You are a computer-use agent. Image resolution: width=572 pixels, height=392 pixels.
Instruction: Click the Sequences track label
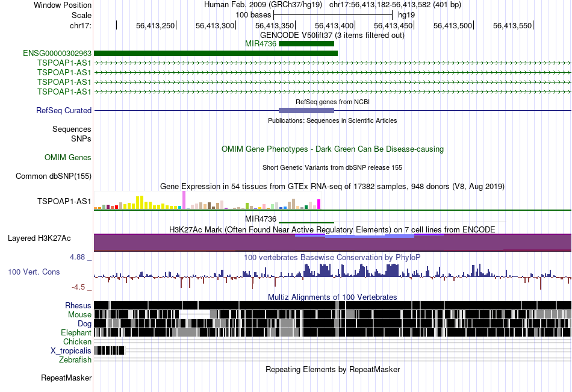click(x=72, y=129)
